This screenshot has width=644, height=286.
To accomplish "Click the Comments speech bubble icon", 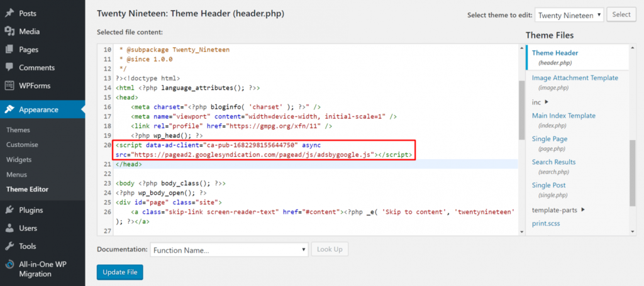I will tap(9, 67).
